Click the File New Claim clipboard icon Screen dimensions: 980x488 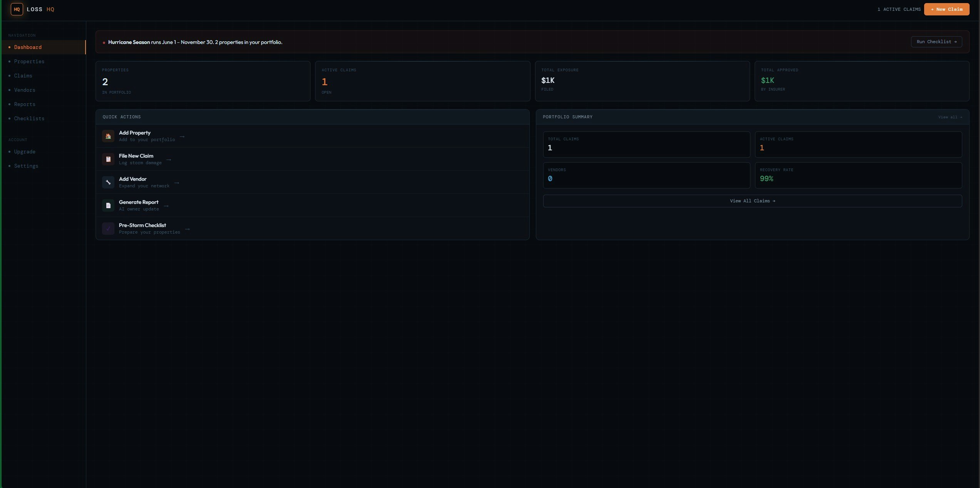point(108,159)
